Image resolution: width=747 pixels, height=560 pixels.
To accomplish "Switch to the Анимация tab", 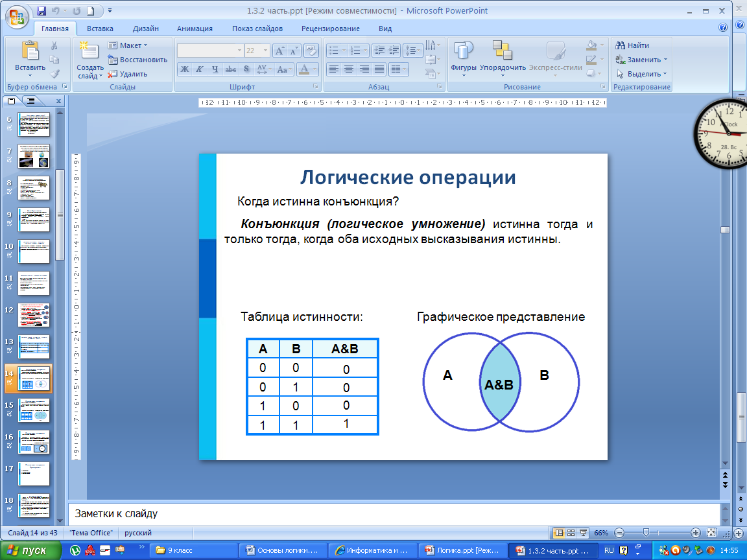I will click(195, 29).
